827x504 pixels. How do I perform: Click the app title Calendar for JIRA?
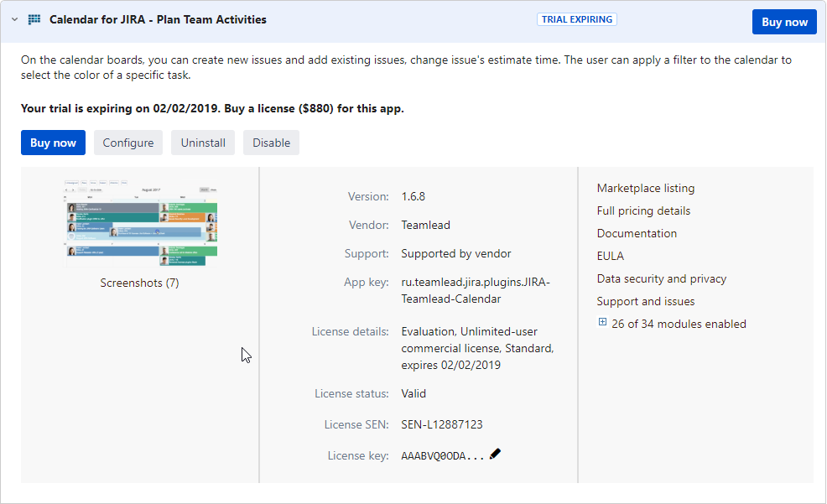[x=158, y=19]
